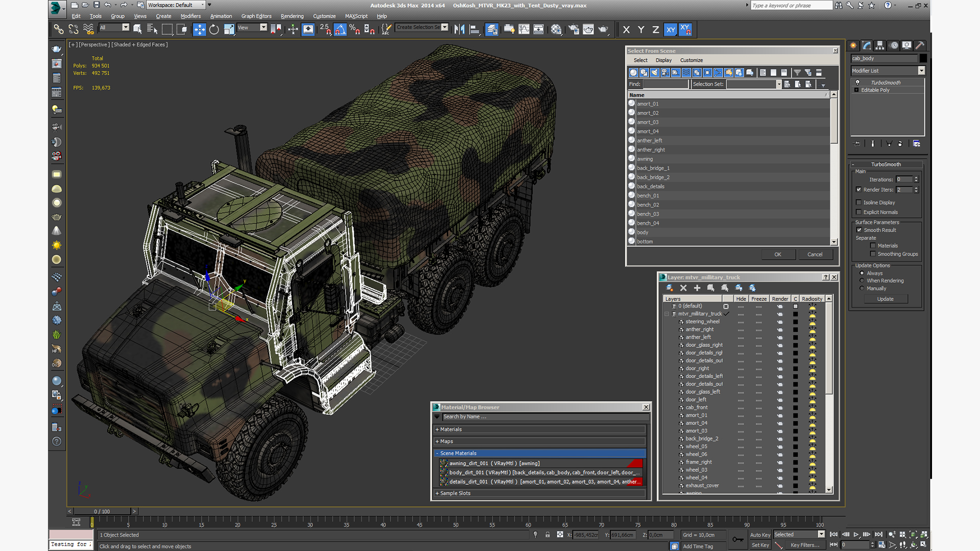Click the Set Key button

coord(760,545)
